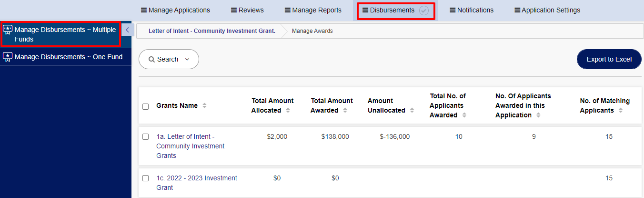644x198 pixels.
Task: Expand the Search dropdown
Action: (x=169, y=59)
